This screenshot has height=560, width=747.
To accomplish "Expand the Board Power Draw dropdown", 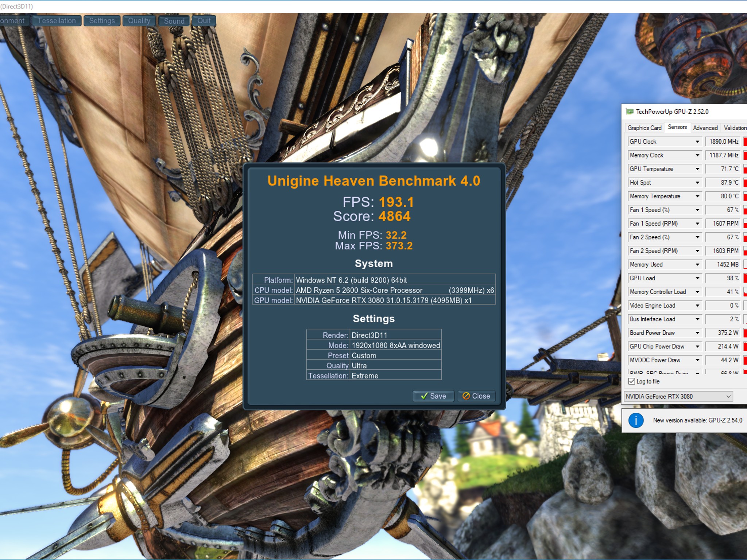I will click(x=697, y=333).
